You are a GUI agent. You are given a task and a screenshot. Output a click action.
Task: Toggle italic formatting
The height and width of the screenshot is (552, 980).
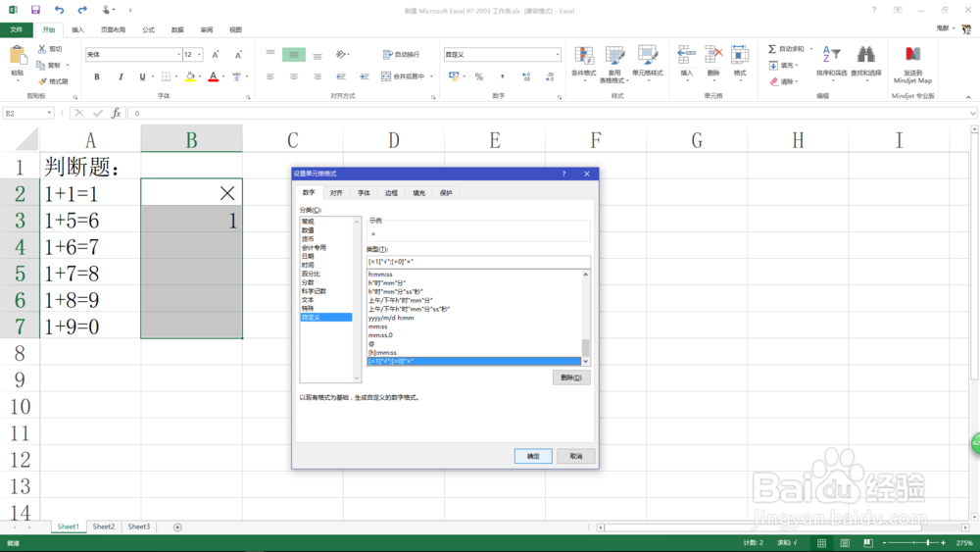click(121, 76)
